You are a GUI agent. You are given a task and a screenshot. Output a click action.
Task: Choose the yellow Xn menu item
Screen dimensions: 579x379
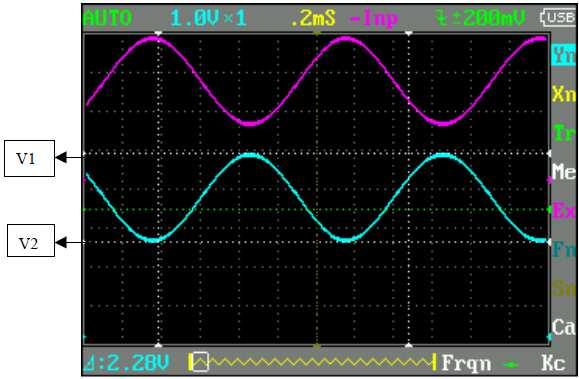click(563, 94)
